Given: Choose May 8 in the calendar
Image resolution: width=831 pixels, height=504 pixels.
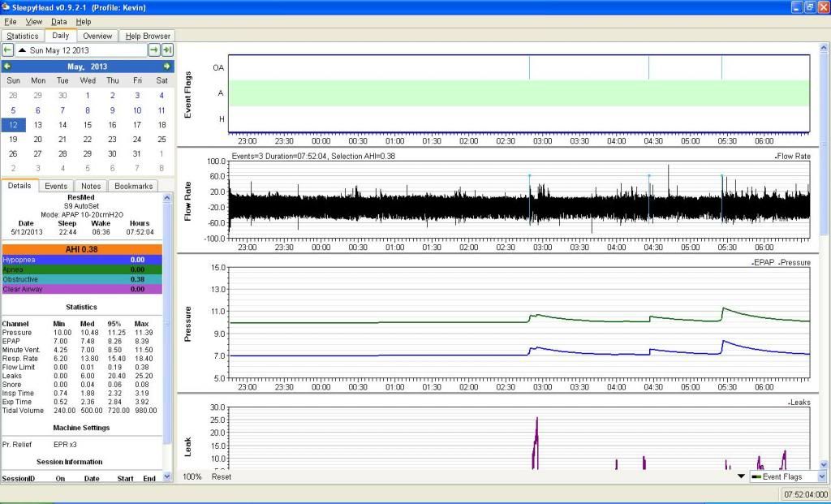Looking at the screenshot, I should pos(88,110).
